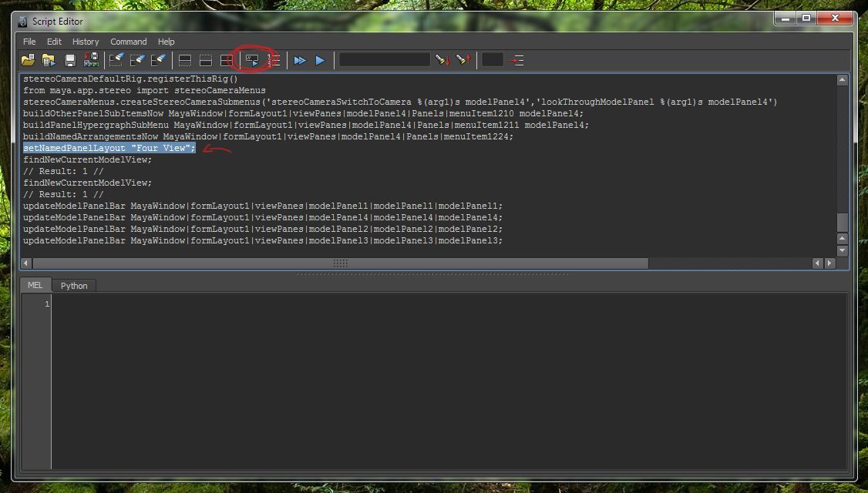Click the history vertical scrollbar thumb
868x493 pixels.
842,222
